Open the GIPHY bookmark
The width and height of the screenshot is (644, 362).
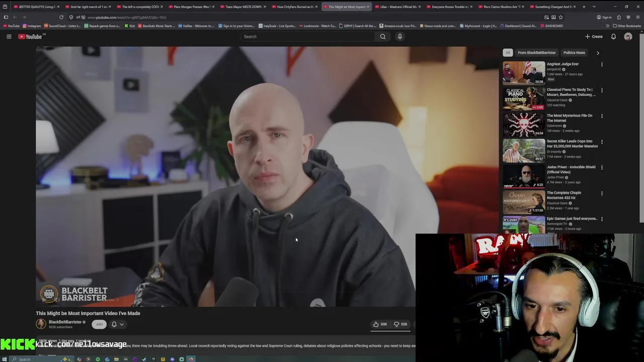pos(358,26)
